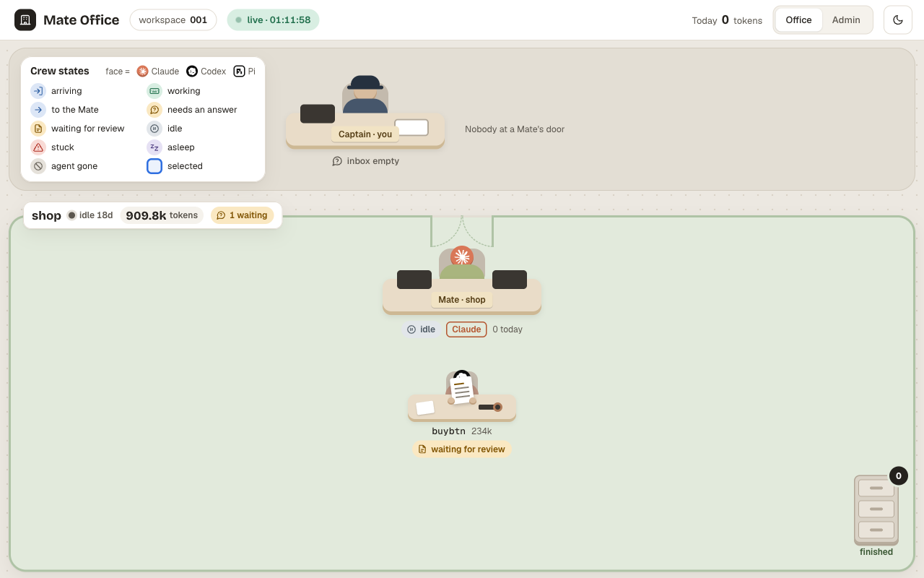
Task: Click 'Nobody at a Mate's door' text
Action: [515, 129]
